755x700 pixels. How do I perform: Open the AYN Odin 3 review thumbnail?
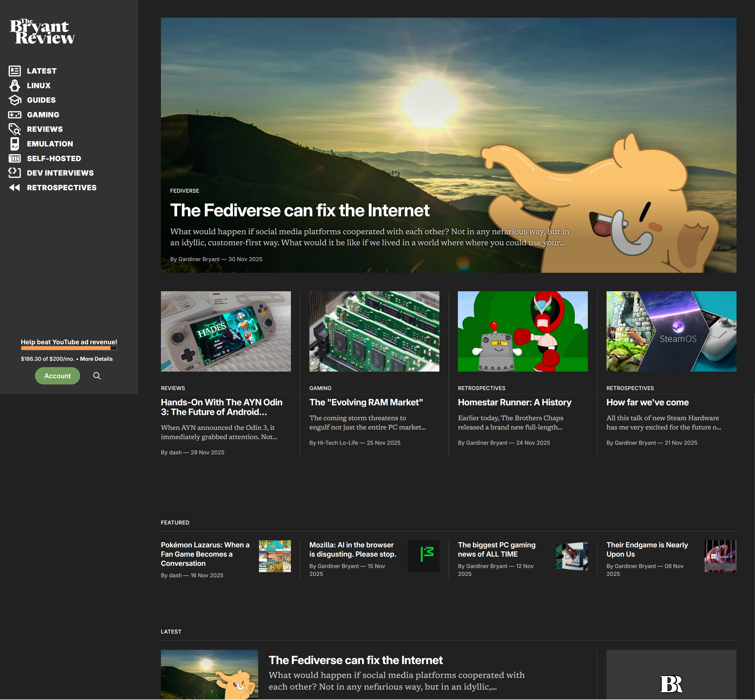click(225, 331)
